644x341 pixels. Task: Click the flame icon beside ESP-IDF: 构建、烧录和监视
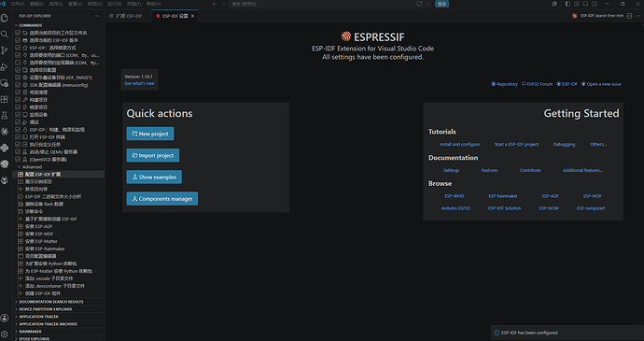(x=25, y=129)
